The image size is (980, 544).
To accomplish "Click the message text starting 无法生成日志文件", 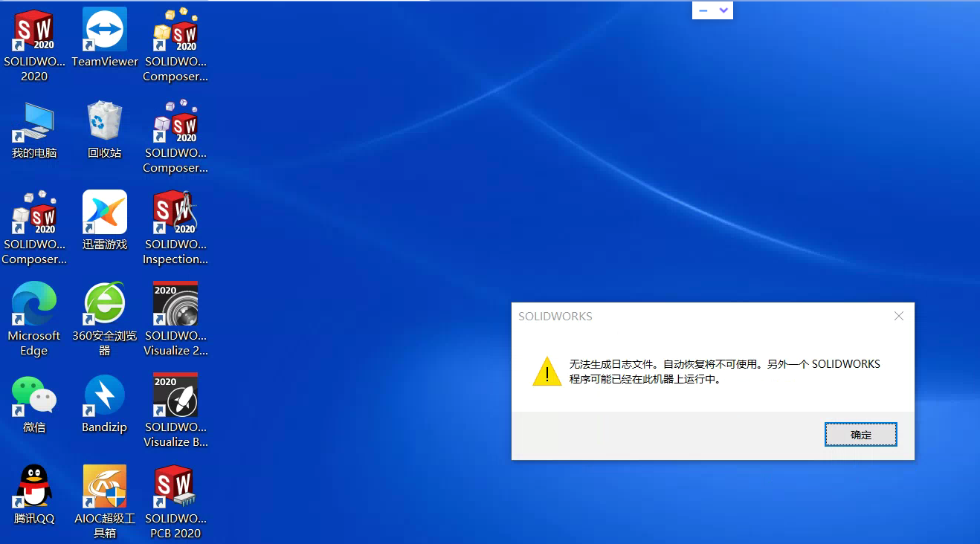I will 725,372.
